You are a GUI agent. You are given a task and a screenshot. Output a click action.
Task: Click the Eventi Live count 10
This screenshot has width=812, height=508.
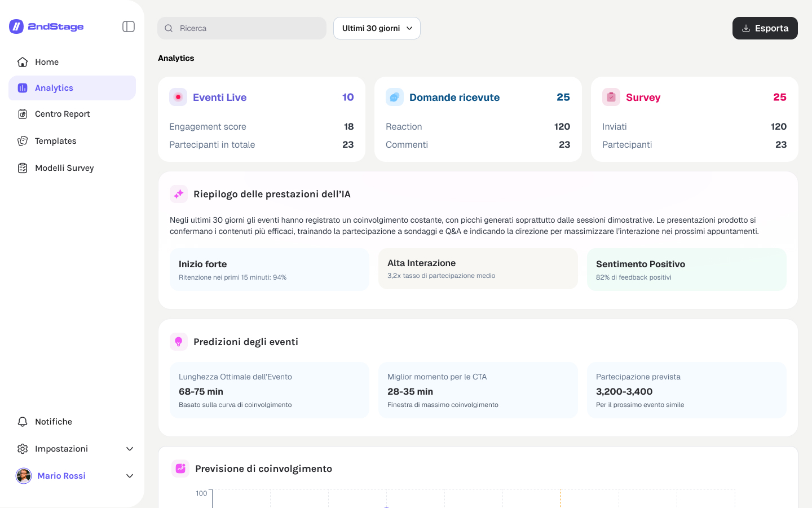(348, 97)
